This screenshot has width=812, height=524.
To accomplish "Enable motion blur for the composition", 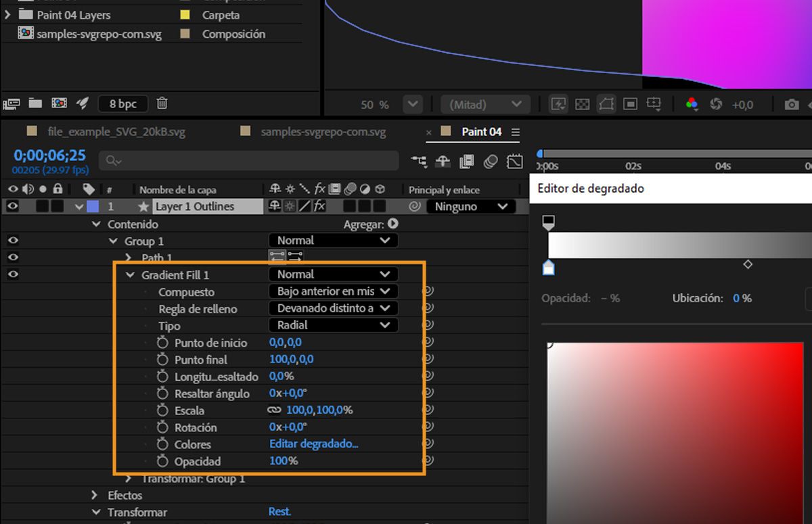I will (x=491, y=161).
